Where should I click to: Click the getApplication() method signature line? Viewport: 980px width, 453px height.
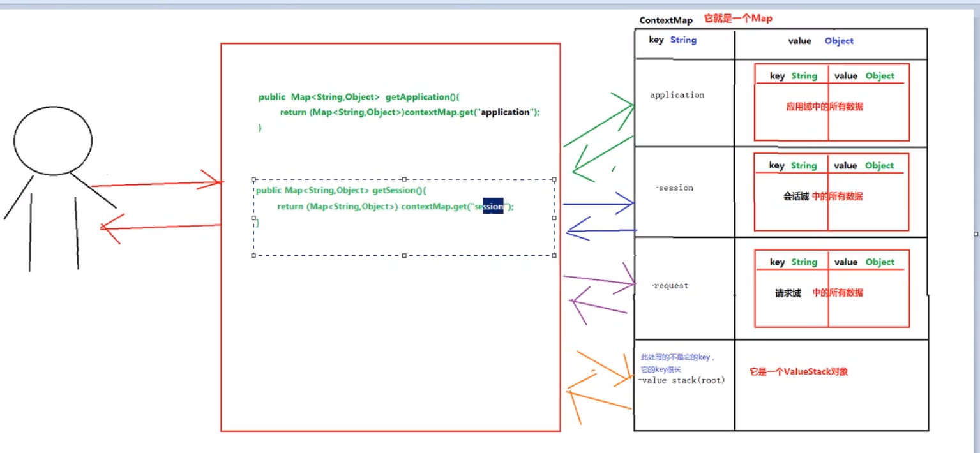click(x=359, y=97)
